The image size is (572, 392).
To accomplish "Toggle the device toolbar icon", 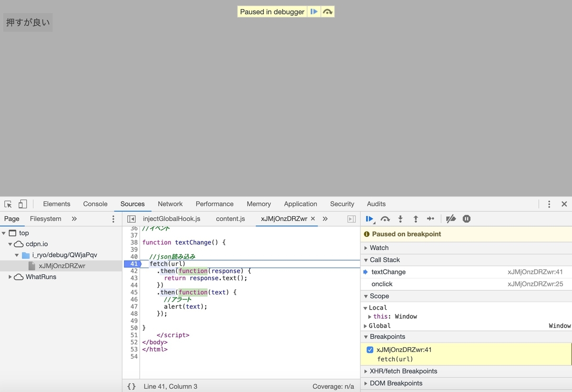I will tap(22, 204).
